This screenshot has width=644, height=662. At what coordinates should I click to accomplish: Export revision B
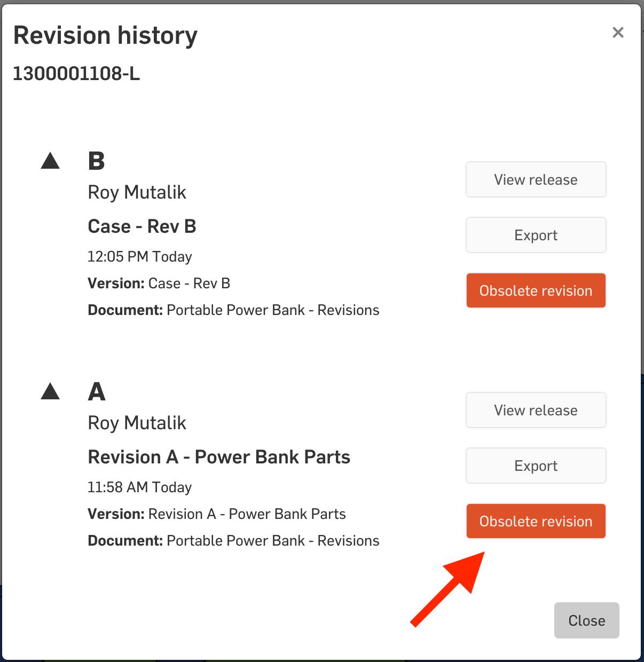click(536, 235)
